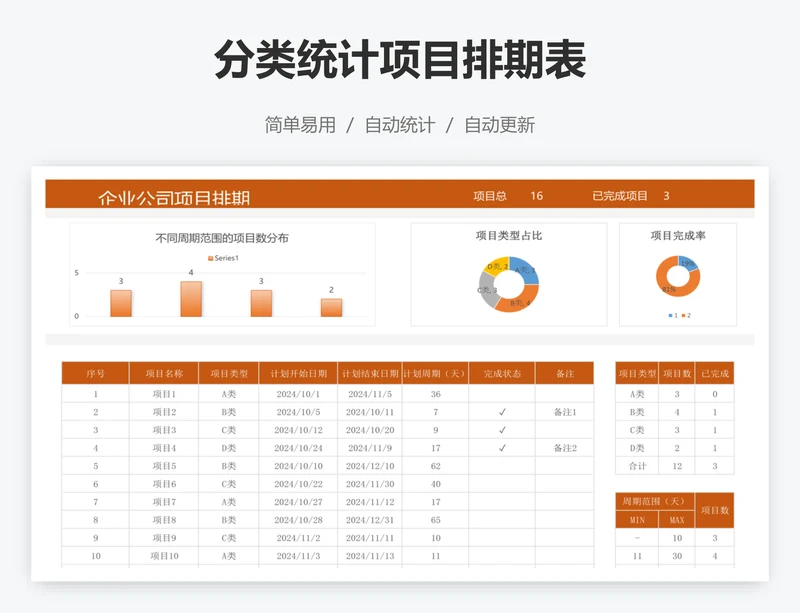Select the 自动统计 subtitle text
Screen dimensions: 800x613
click(x=399, y=125)
